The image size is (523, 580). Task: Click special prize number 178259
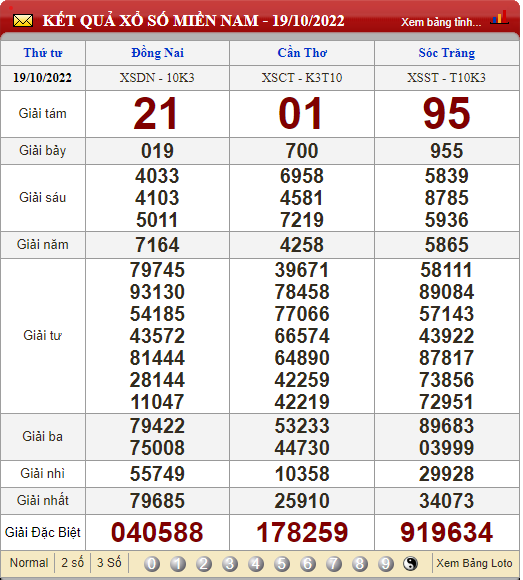point(302,533)
